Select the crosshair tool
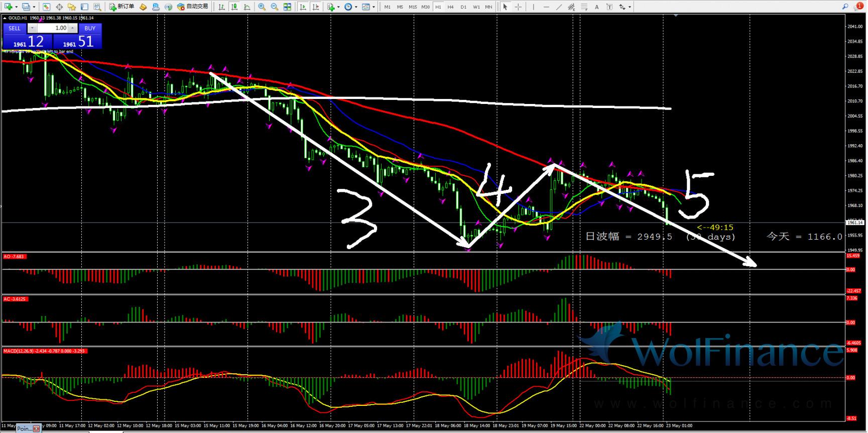This screenshot has height=433, width=868. (518, 7)
